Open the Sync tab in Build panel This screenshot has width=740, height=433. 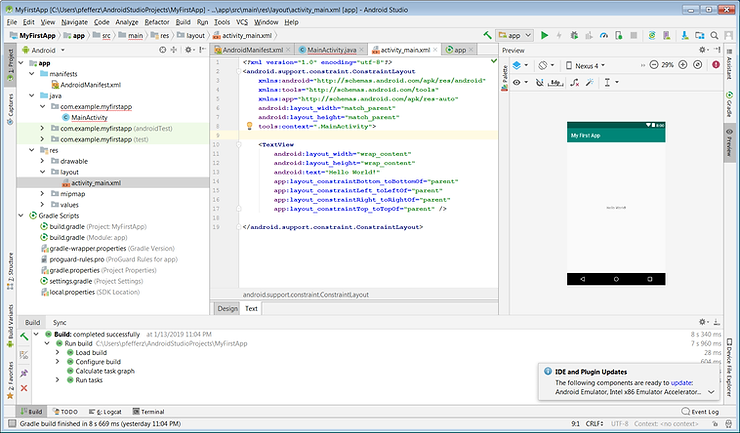click(59, 322)
